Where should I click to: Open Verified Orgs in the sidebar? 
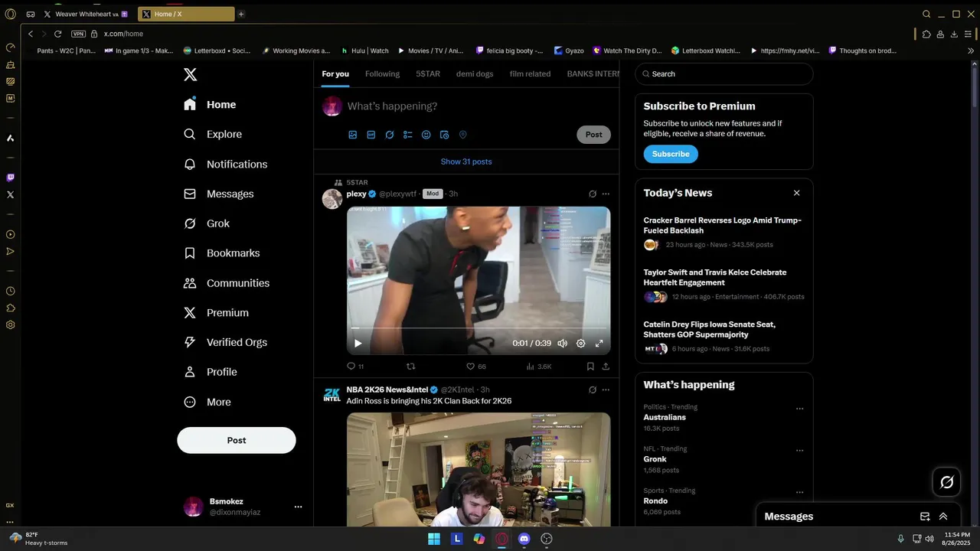(x=225, y=342)
